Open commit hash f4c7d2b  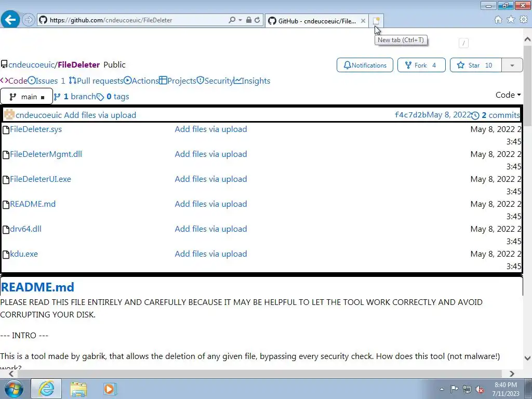pos(410,115)
